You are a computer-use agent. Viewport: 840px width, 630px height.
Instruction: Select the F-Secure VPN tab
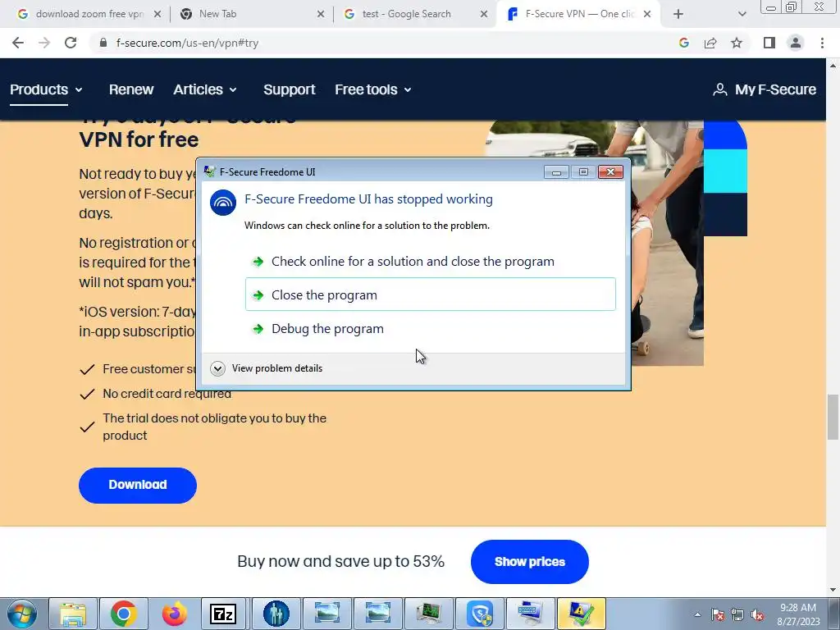578,14
